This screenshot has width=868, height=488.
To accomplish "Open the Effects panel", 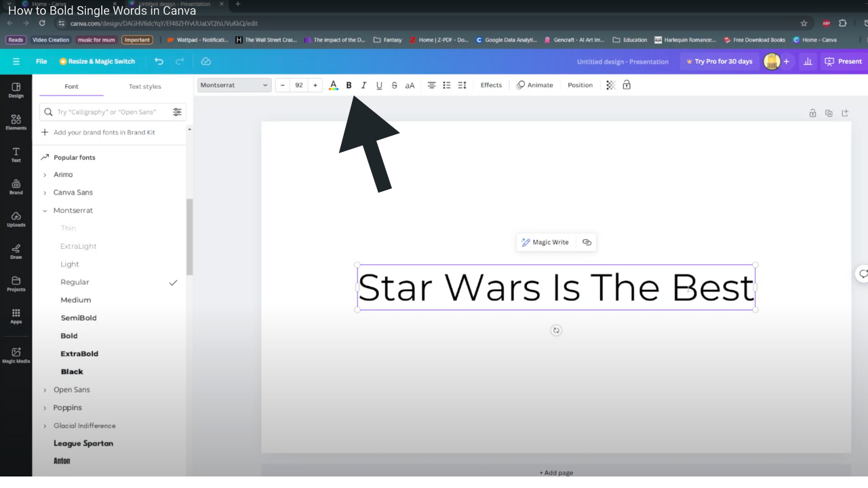I will [x=491, y=85].
